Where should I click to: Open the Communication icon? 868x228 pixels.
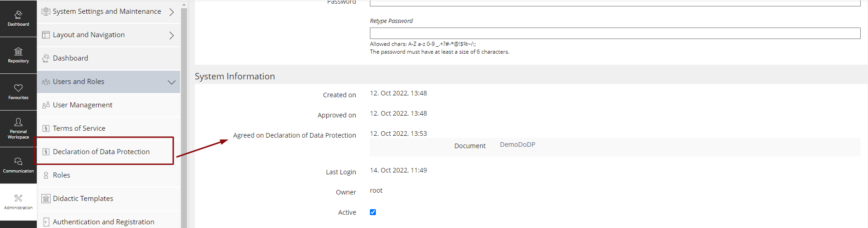coord(18,162)
